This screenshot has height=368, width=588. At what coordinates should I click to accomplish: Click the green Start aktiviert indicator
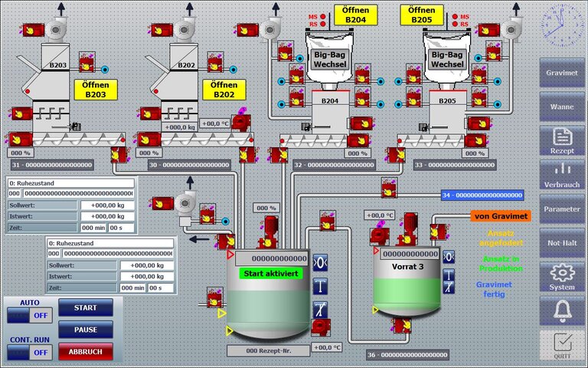point(271,274)
